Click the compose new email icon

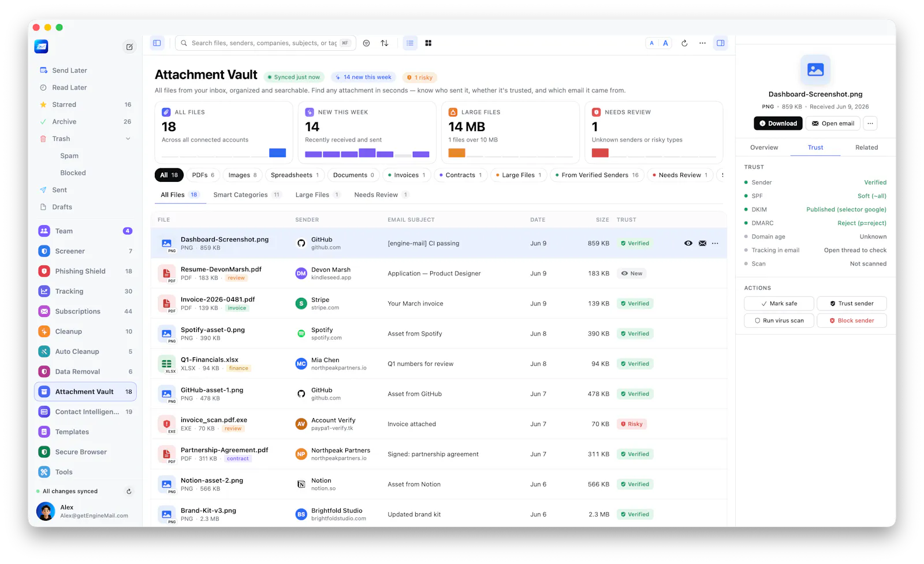tap(129, 47)
